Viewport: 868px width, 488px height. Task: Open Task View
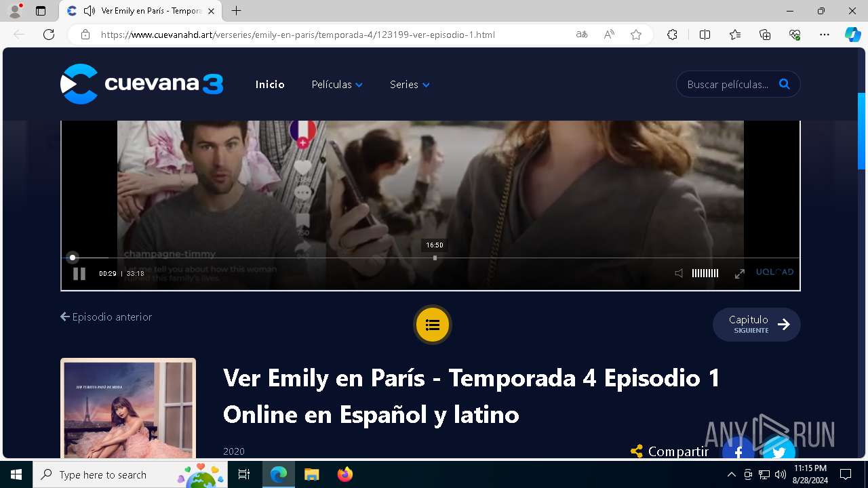(245, 474)
